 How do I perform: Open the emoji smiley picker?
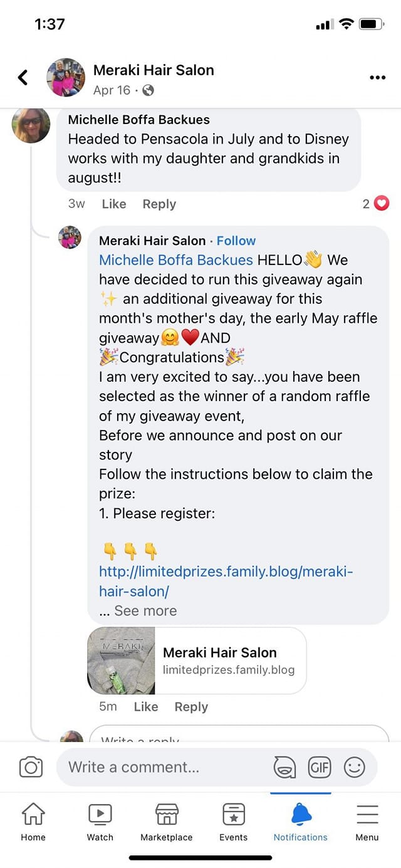(355, 767)
